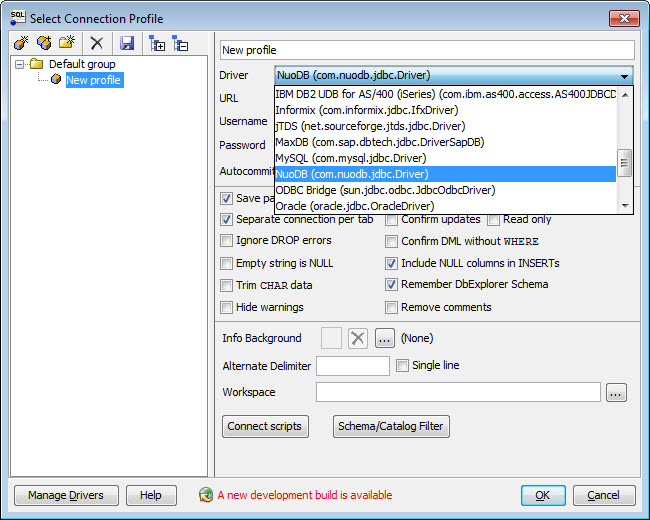
Task: Choose IBM DB2 UDB for AS/400 driver
Action: click(x=446, y=94)
